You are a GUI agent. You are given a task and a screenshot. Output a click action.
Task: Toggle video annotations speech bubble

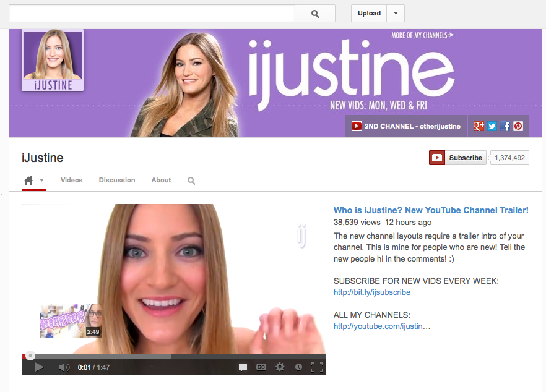(x=243, y=367)
